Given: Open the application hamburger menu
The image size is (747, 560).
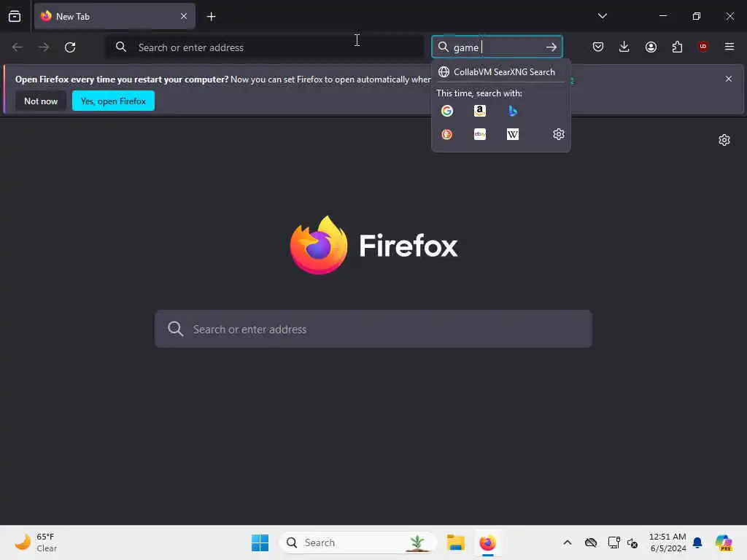Looking at the screenshot, I should click(729, 47).
